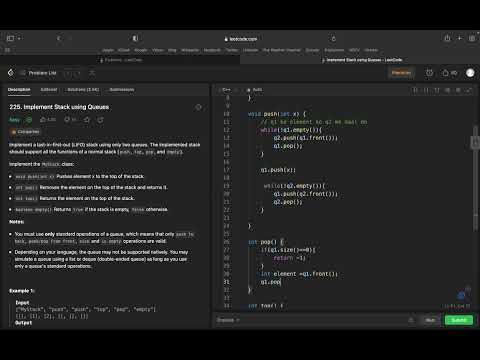Viewport: 480px width, 360px height.
Task: Click code line 'q1.push(x);'
Action: point(278,170)
